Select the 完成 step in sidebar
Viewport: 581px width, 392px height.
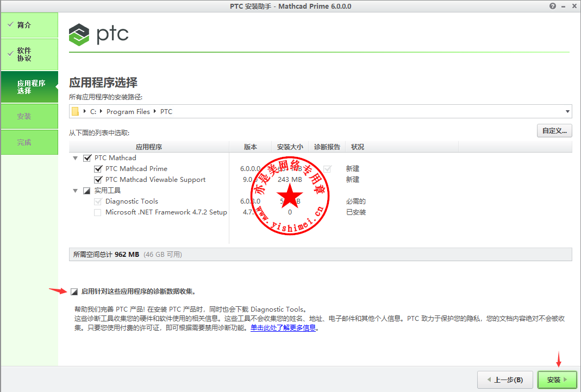30,142
